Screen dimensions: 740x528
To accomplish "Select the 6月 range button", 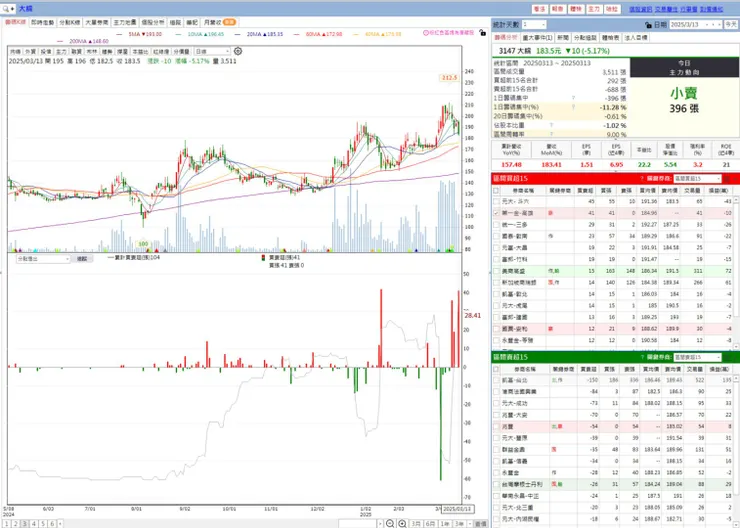I will pos(430,524).
